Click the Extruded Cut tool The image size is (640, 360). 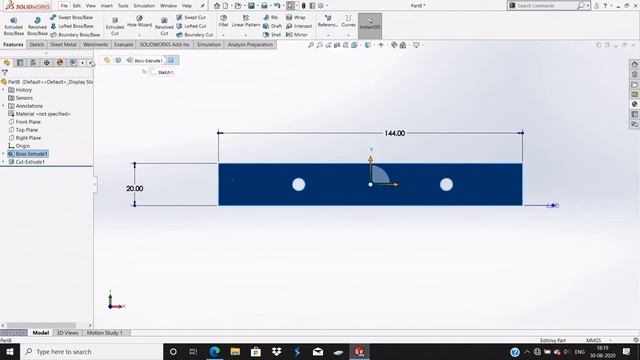115,26
